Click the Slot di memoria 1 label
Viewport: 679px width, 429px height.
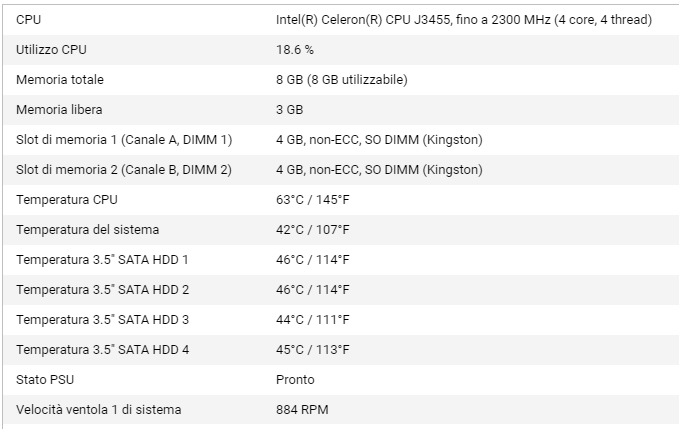tap(124, 139)
